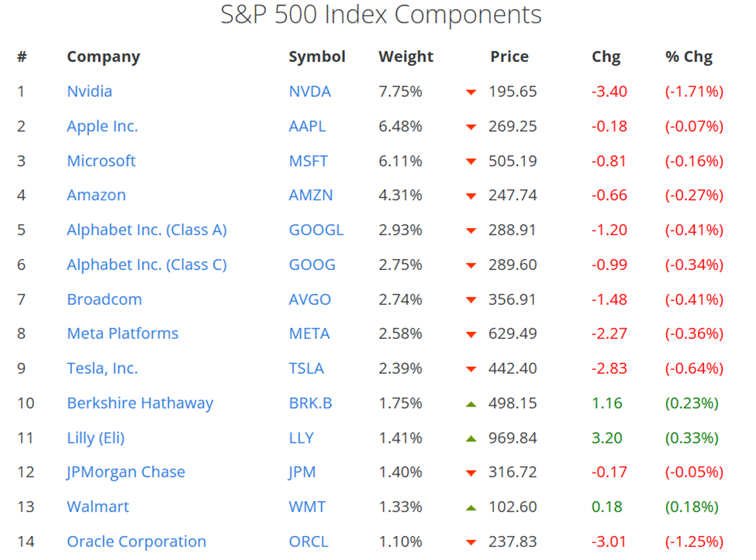Click the Weight column header
The height and width of the screenshot is (560, 756).
pos(406,57)
